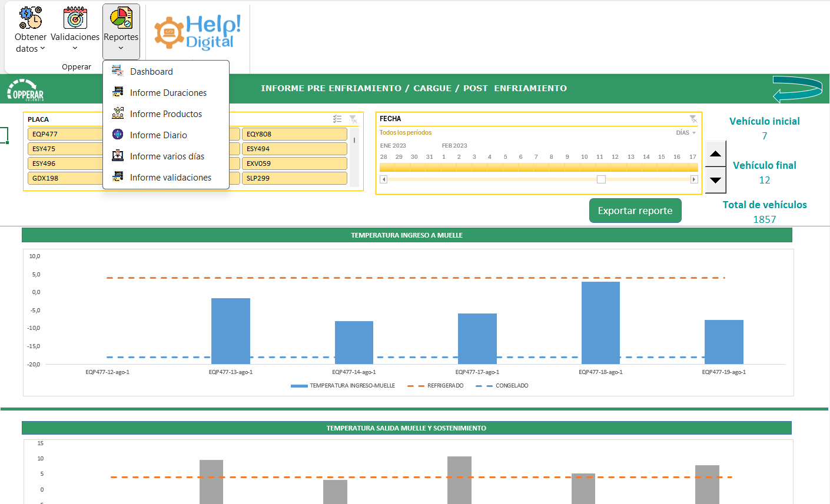Click the Reportes pie chart icon

(x=121, y=18)
